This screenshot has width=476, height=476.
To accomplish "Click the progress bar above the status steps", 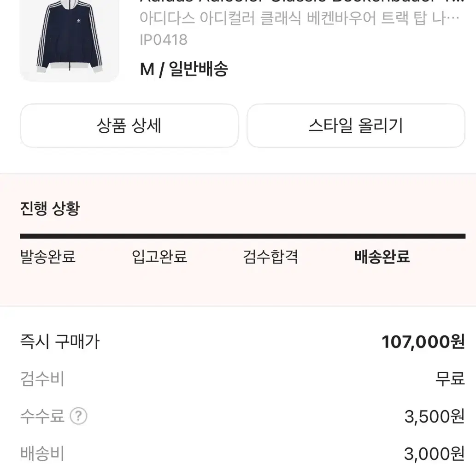I will [238, 236].
